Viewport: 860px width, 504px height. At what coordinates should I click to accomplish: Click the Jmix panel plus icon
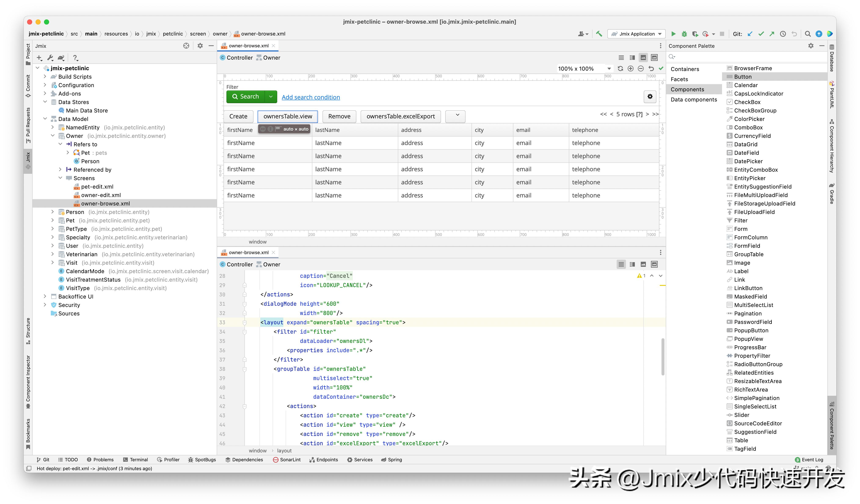click(39, 58)
